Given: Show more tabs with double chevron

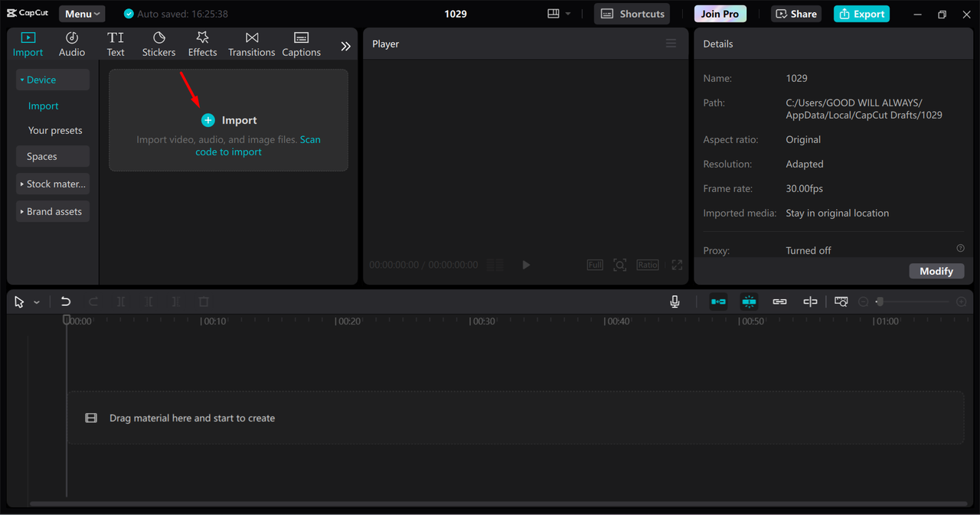Looking at the screenshot, I should [x=346, y=46].
